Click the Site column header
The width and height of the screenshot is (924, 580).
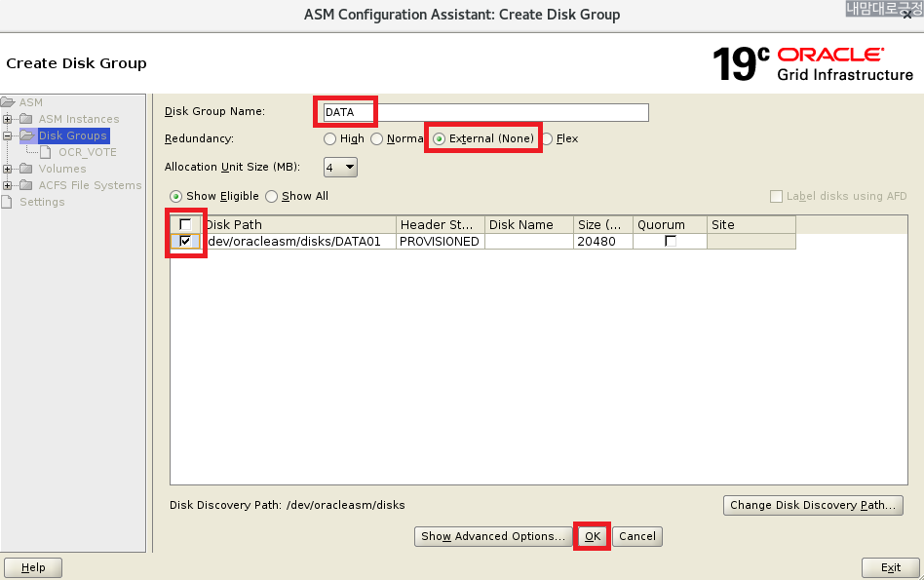751,224
